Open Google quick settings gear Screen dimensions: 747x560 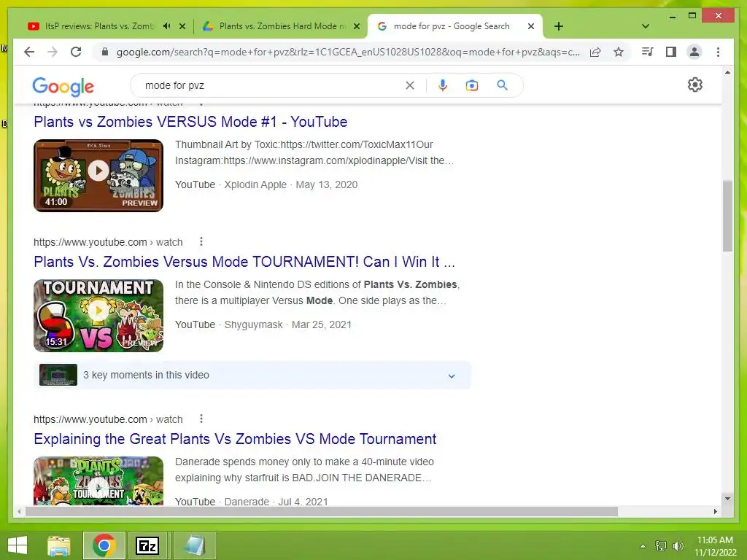695,85
